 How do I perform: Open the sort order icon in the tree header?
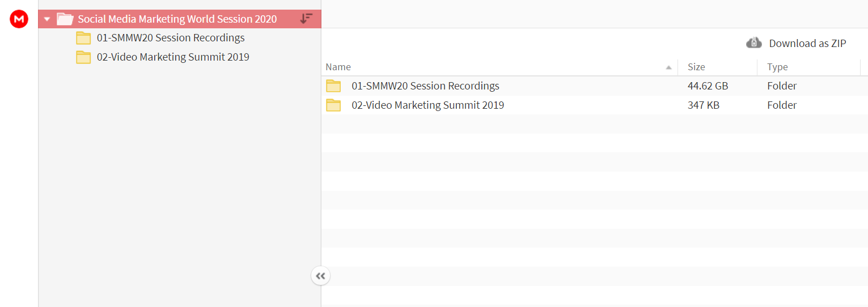click(x=306, y=18)
